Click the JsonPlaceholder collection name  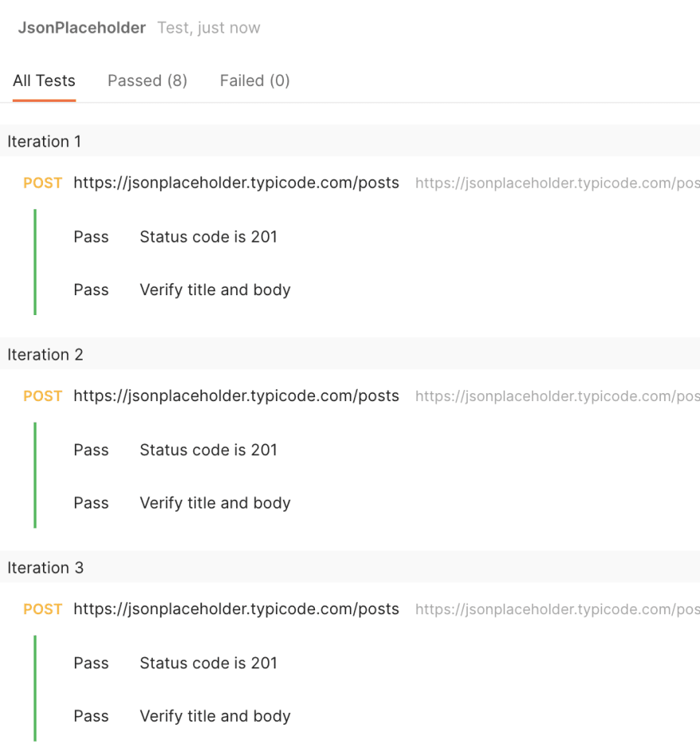[82, 28]
